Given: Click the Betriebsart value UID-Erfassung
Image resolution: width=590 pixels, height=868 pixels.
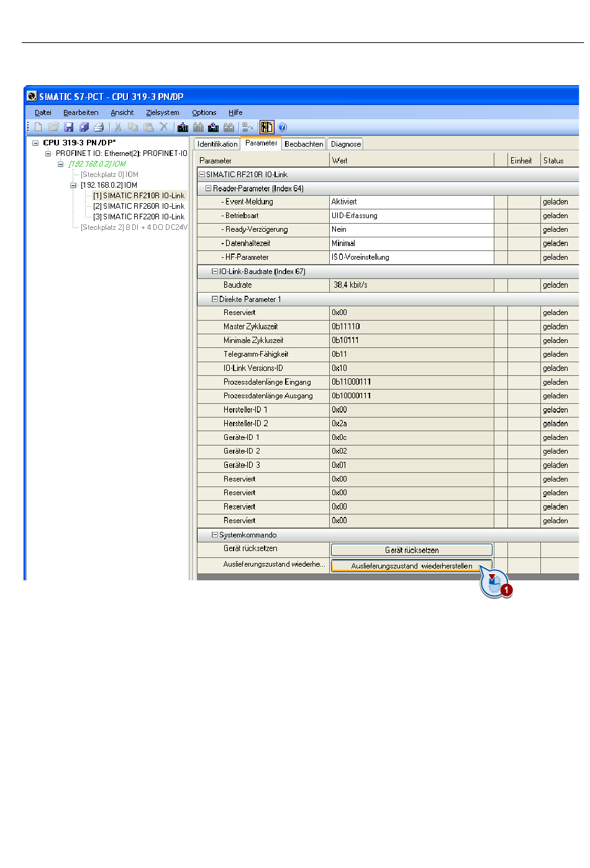Looking at the screenshot, I should coord(411,216).
